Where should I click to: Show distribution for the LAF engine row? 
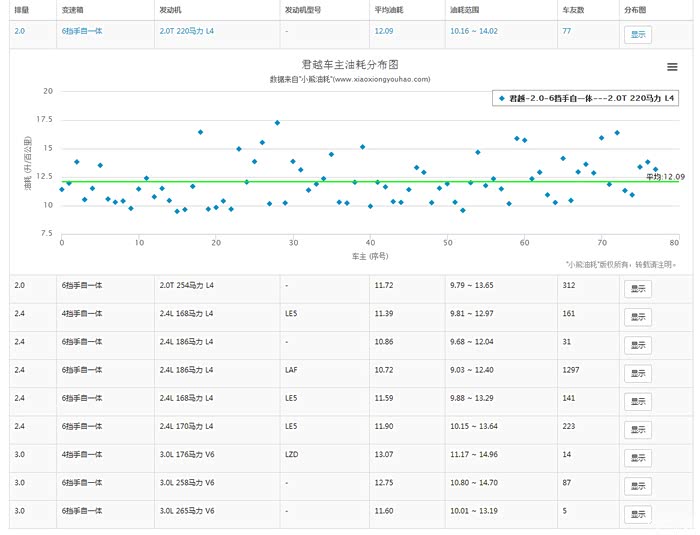click(x=637, y=373)
